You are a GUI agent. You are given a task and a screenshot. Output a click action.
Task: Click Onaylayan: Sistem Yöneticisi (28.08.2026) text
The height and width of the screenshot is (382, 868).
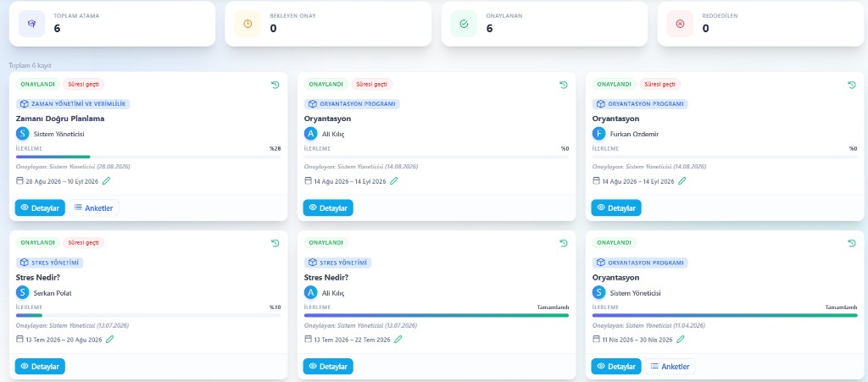73,166
